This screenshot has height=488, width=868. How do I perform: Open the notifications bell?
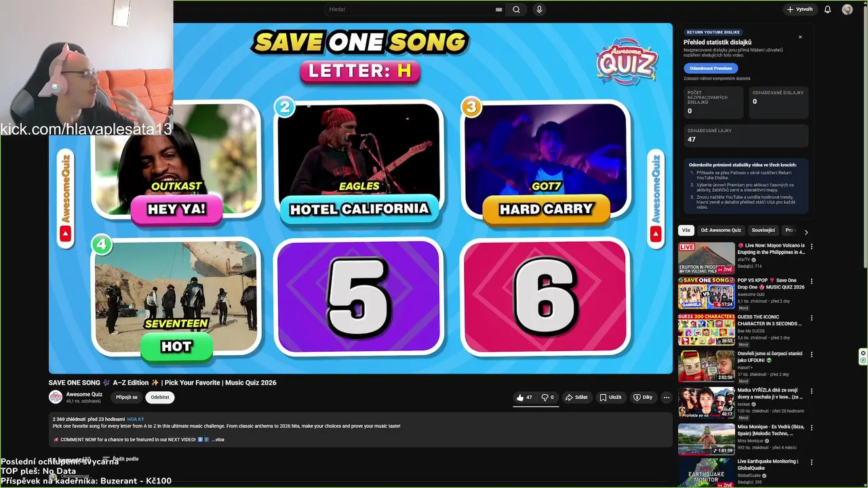(x=827, y=9)
